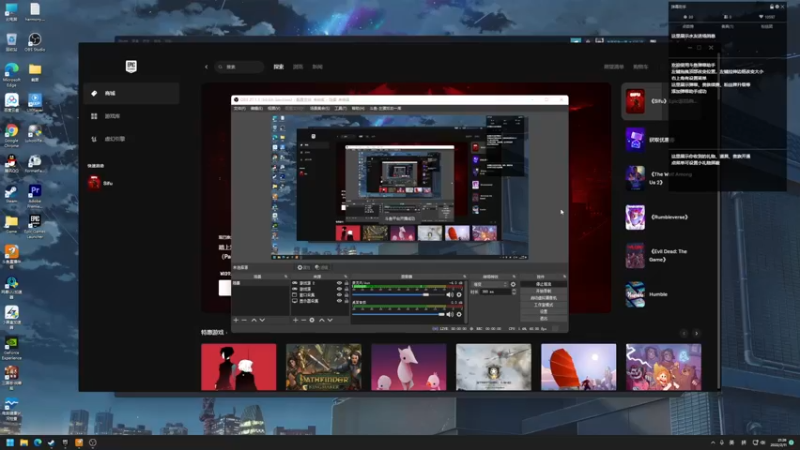
Task: Click 开始录制 in OBS controls
Action: coord(543,291)
